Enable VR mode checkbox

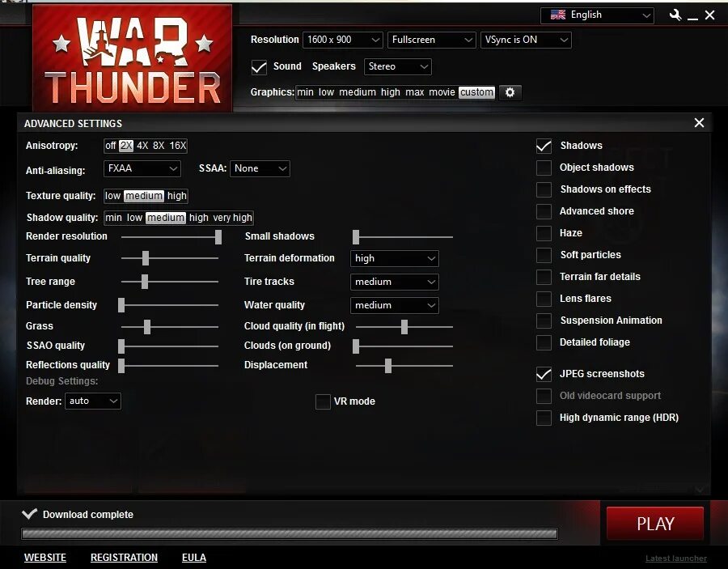[323, 401]
